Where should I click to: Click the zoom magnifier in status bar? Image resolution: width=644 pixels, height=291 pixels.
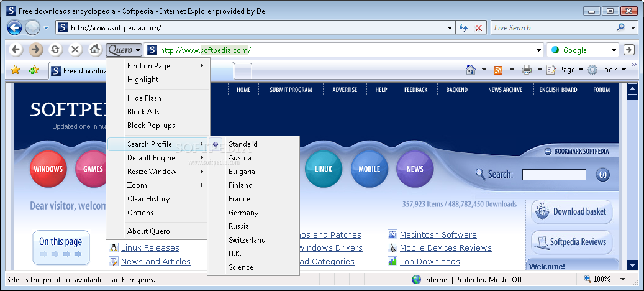point(587,279)
